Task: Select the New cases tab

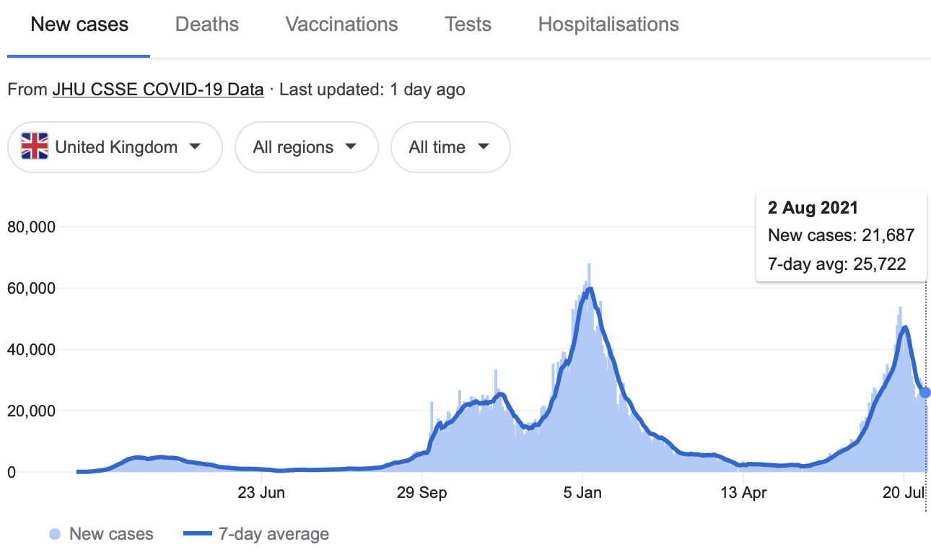Action: pos(79,25)
